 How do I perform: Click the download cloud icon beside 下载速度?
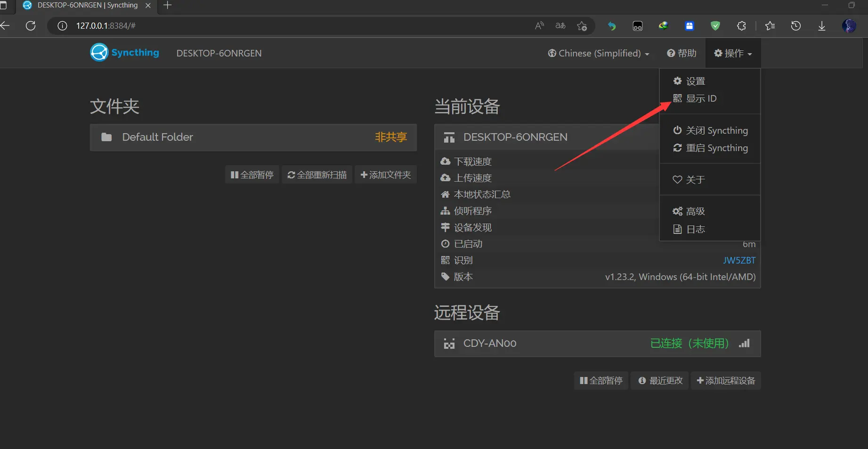tap(445, 161)
